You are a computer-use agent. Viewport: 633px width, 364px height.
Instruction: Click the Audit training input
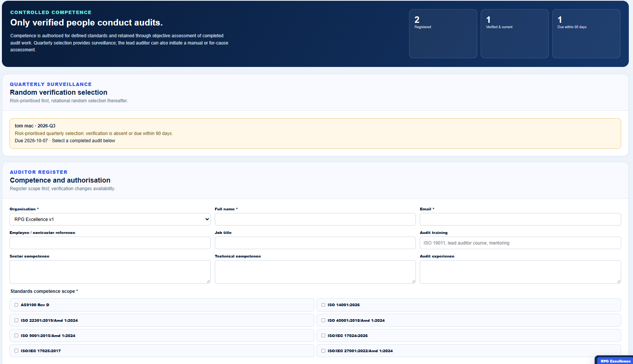click(x=520, y=243)
